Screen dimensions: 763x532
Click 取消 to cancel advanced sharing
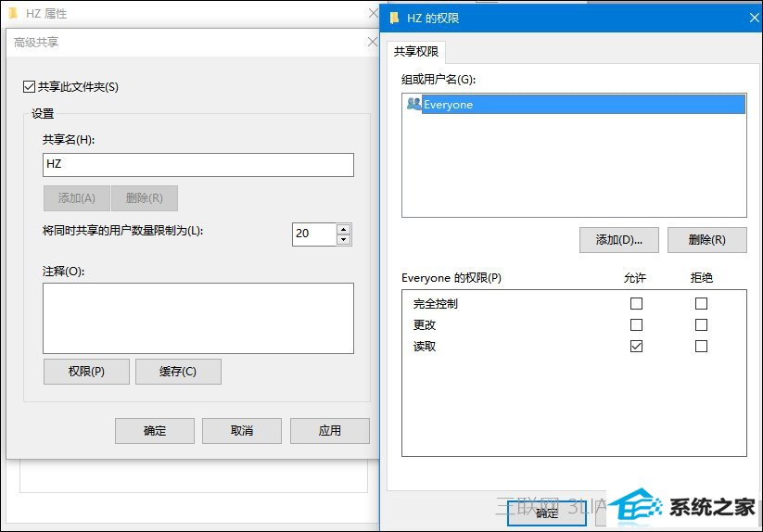click(x=242, y=431)
